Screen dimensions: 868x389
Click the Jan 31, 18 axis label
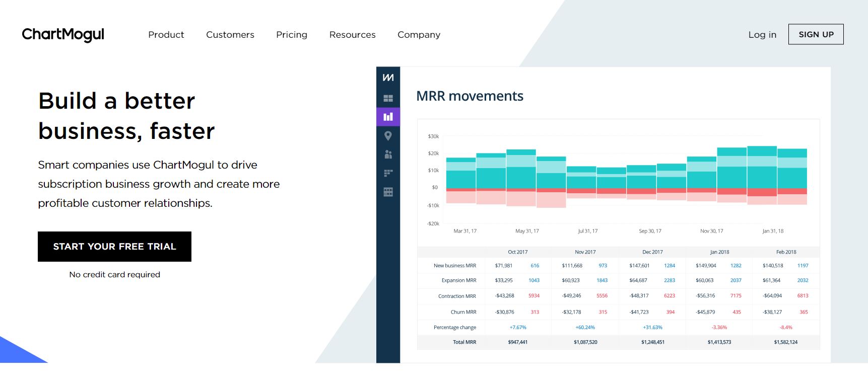click(773, 231)
